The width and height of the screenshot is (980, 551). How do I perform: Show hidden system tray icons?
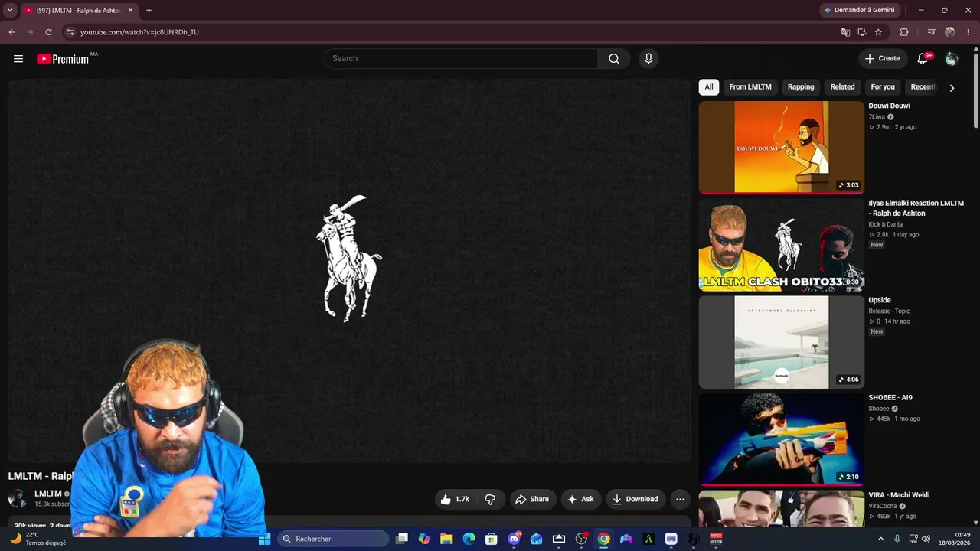coord(880,540)
